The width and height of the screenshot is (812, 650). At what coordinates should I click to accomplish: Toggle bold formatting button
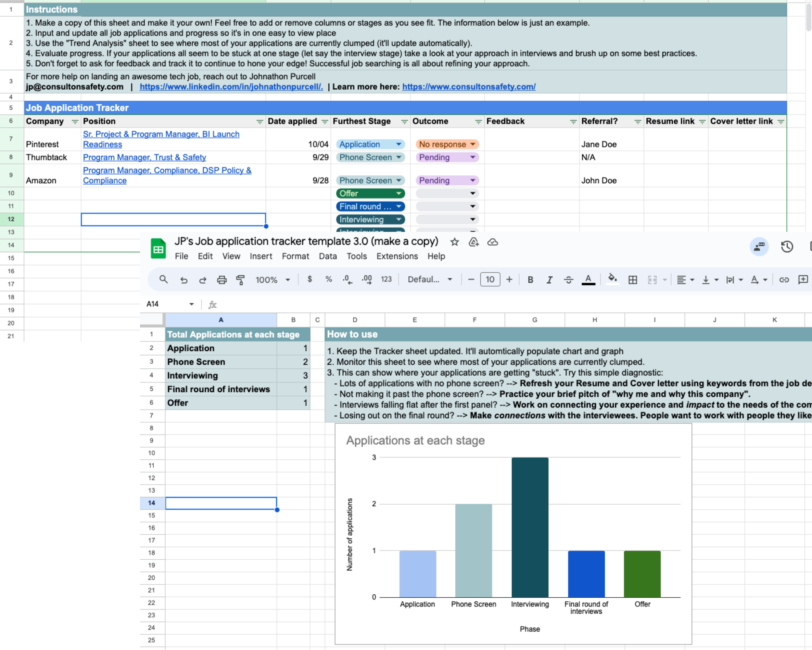530,279
